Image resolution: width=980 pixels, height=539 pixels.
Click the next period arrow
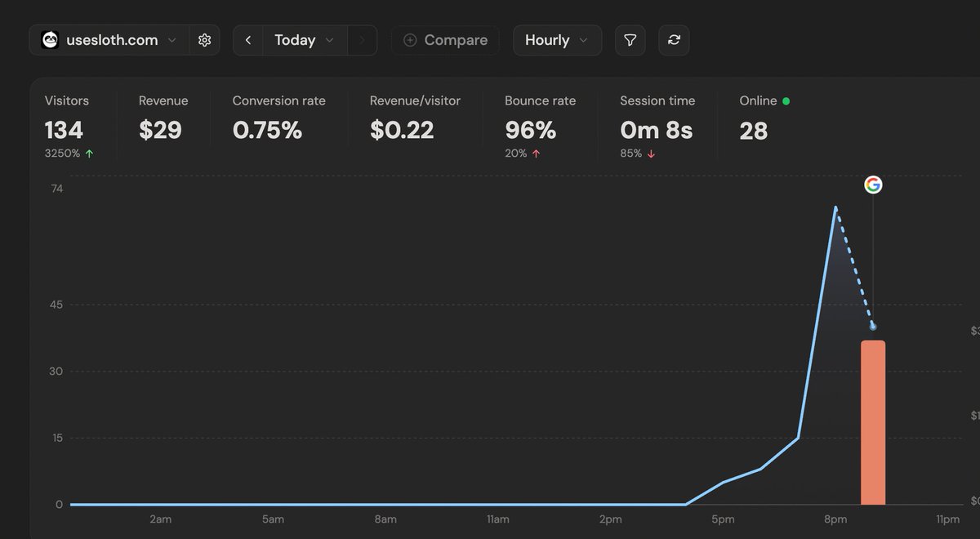[x=362, y=40]
